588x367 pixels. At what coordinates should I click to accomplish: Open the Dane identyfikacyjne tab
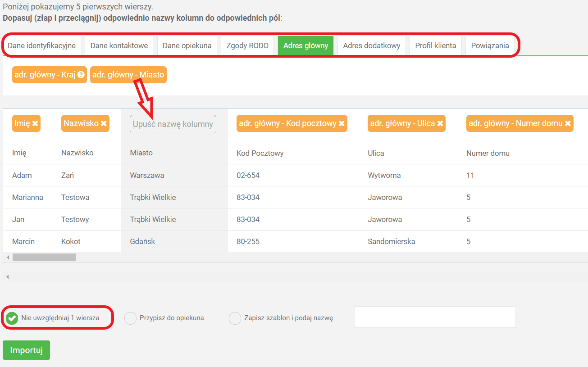tap(41, 45)
